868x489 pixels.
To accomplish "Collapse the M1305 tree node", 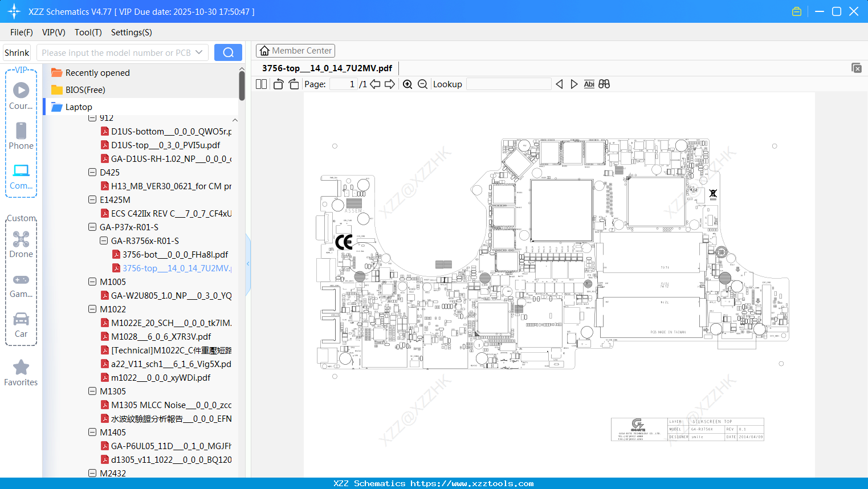I will [92, 391].
